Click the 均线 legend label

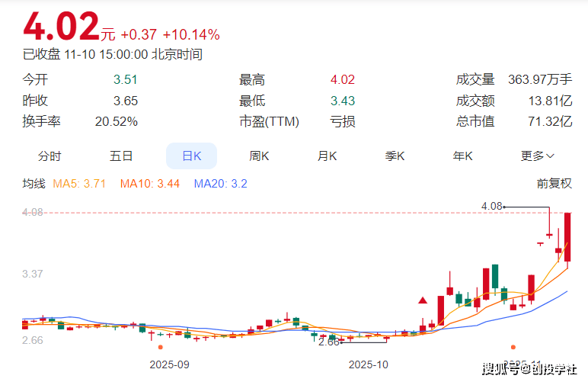pyautogui.click(x=34, y=184)
